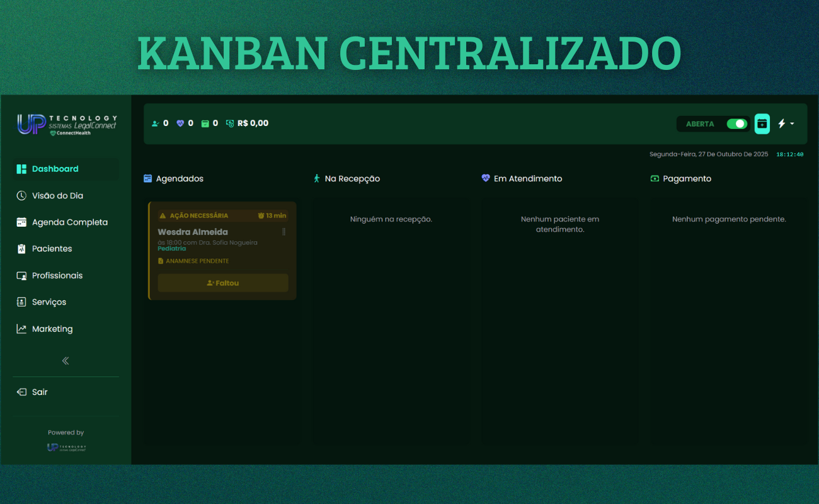Click the heart in-care counter icon
819x504 pixels.
tap(180, 123)
